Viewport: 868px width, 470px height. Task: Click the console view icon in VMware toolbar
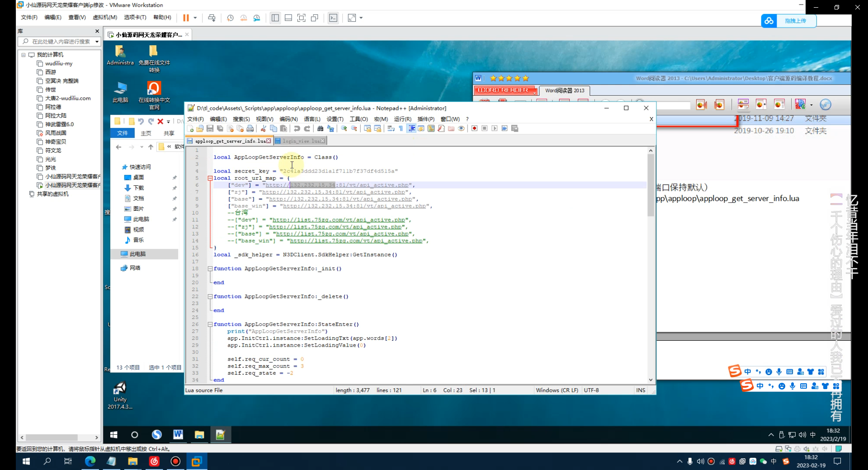pyautogui.click(x=333, y=18)
